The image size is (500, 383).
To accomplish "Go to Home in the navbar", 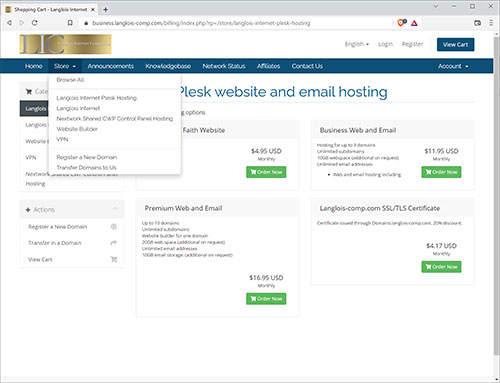I will (34, 66).
